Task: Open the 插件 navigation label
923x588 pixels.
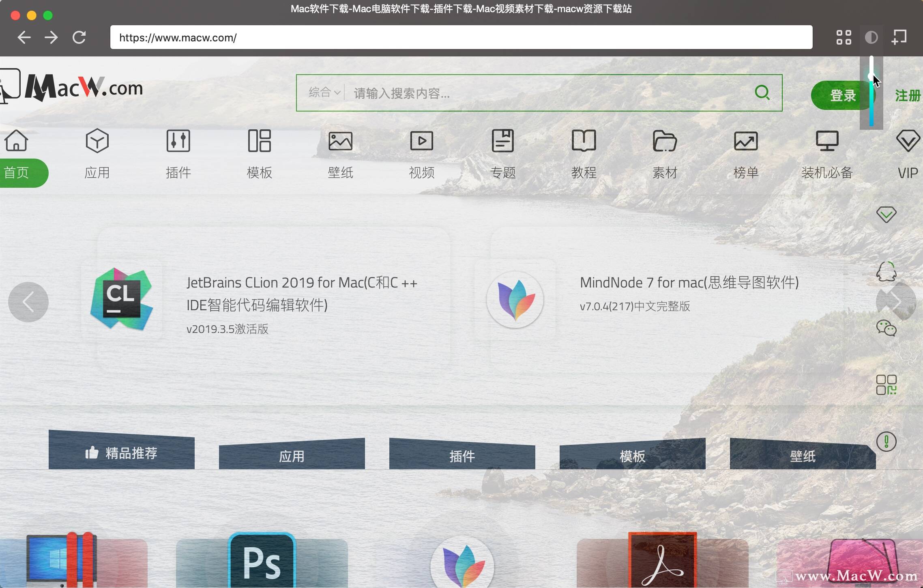Action: pos(178,173)
